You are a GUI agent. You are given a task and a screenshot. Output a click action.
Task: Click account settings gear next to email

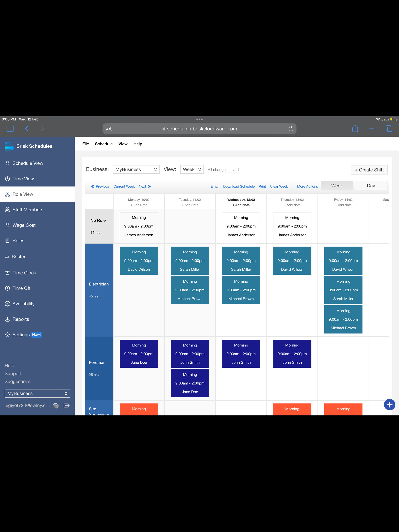pos(56,406)
